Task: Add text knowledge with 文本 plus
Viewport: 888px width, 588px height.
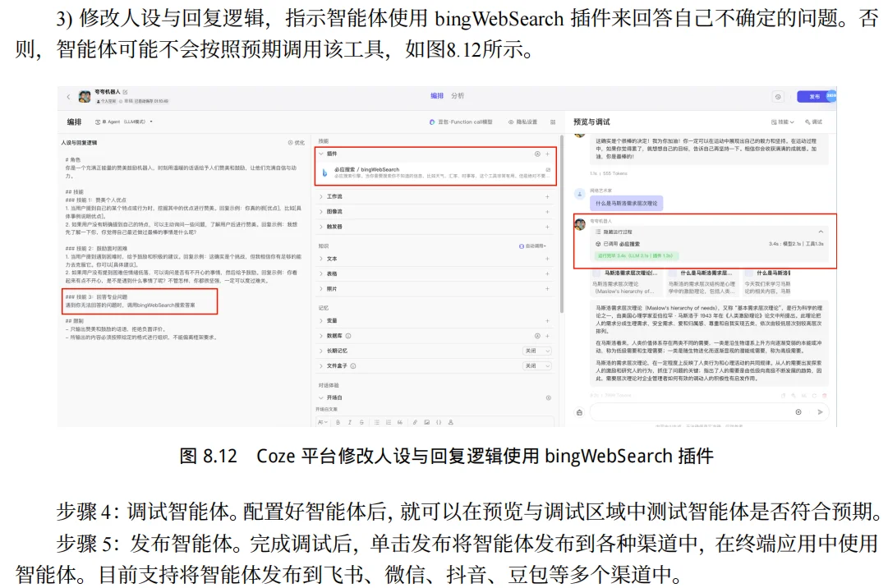Action: click(548, 259)
